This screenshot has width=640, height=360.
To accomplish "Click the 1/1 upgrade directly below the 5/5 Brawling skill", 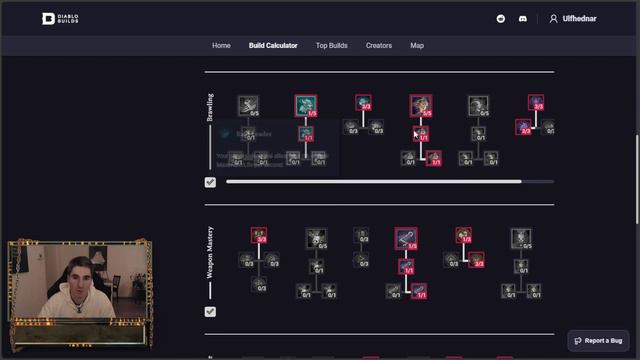I will [x=421, y=134].
